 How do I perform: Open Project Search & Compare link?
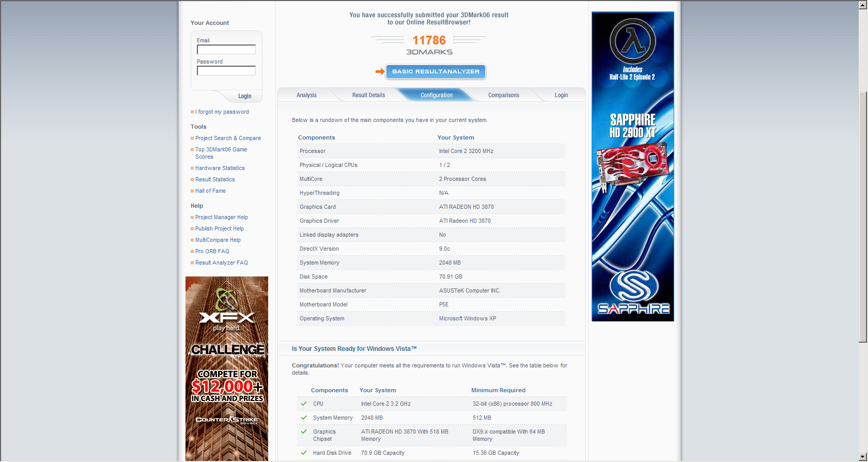[228, 138]
